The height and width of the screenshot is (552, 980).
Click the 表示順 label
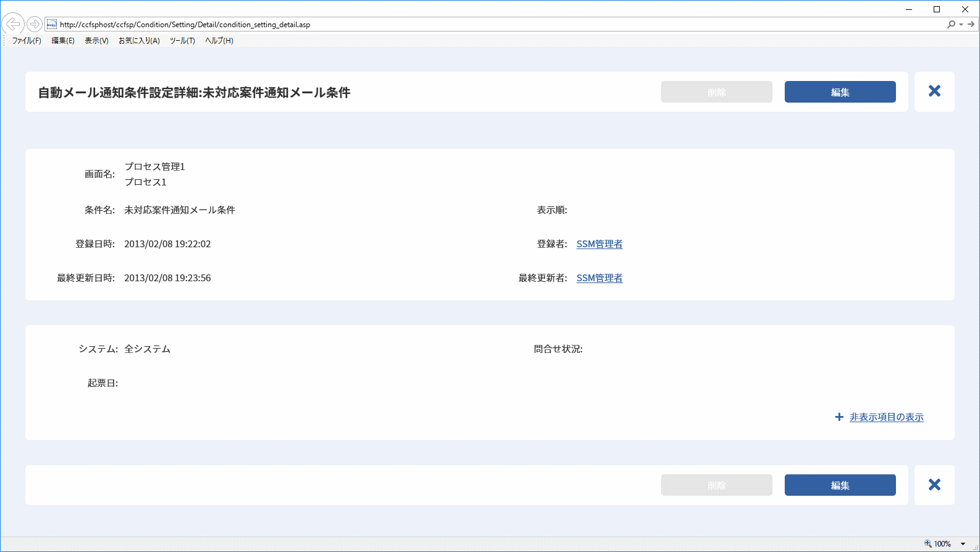pyautogui.click(x=552, y=210)
